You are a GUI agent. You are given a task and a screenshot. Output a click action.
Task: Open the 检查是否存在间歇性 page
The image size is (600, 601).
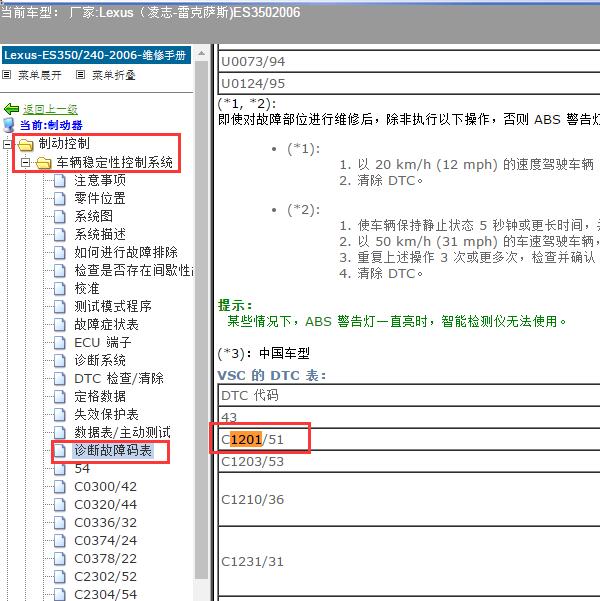tap(133, 270)
